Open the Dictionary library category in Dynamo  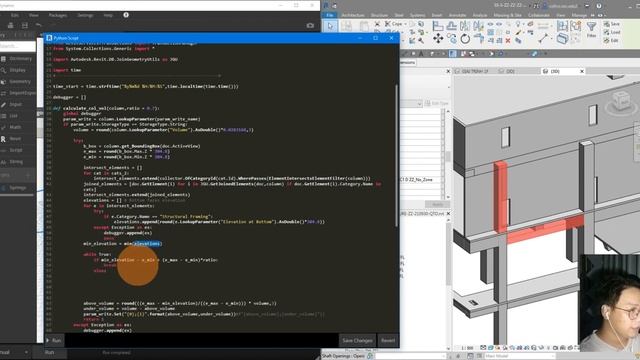(x=17, y=59)
